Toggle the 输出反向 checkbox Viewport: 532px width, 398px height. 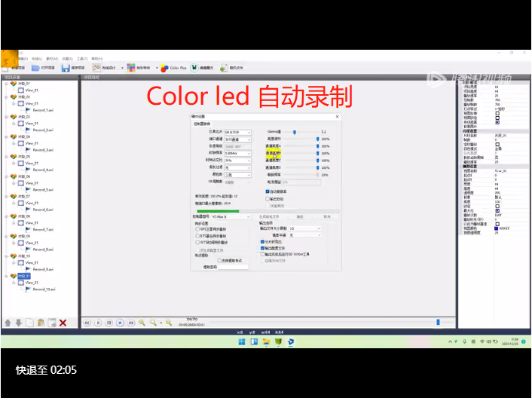point(268,199)
